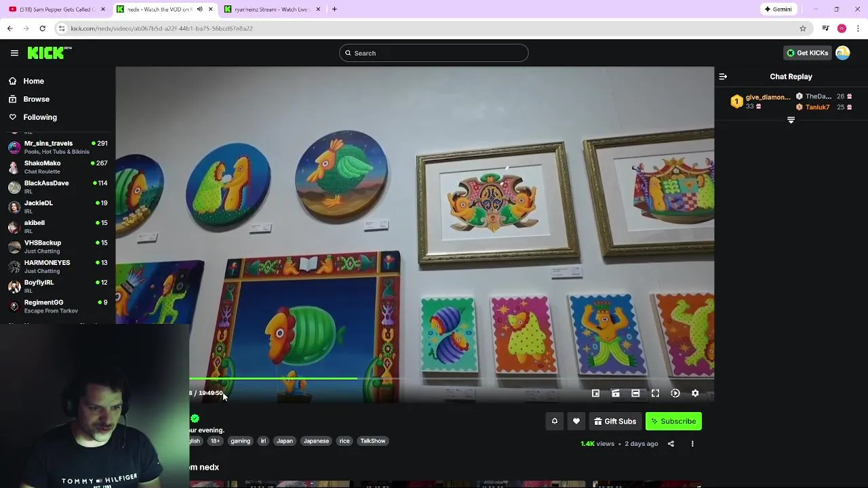Open Mr_sins_travels channel in the sidebar

[x=58, y=147]
